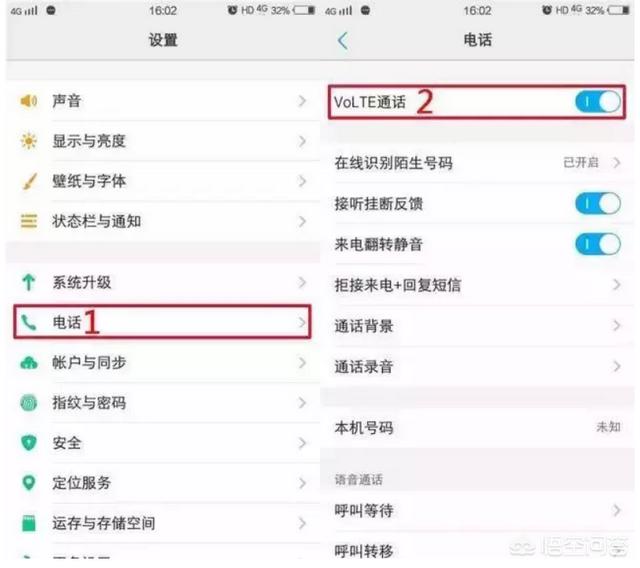This screenshot has width=640, height=568.
Task: Disable the 接听挂断反馈 switch
Action: [598, 203]
